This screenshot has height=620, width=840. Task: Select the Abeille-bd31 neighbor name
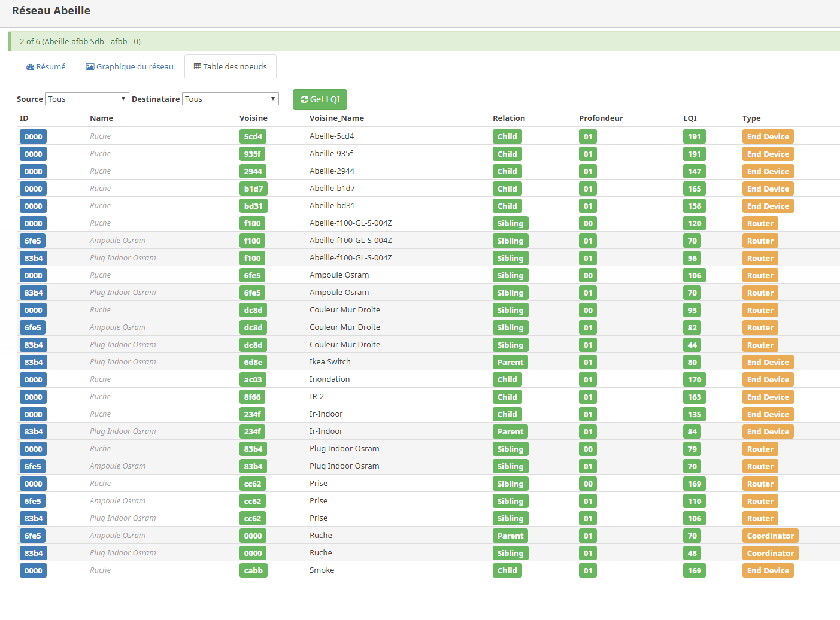coord(332,205)
